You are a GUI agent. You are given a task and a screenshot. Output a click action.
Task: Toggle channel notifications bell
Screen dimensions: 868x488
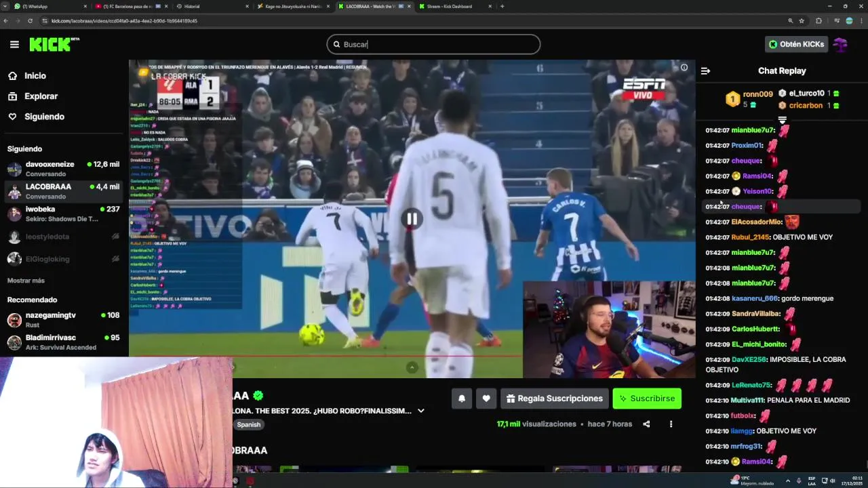click(x=462, y=399)
